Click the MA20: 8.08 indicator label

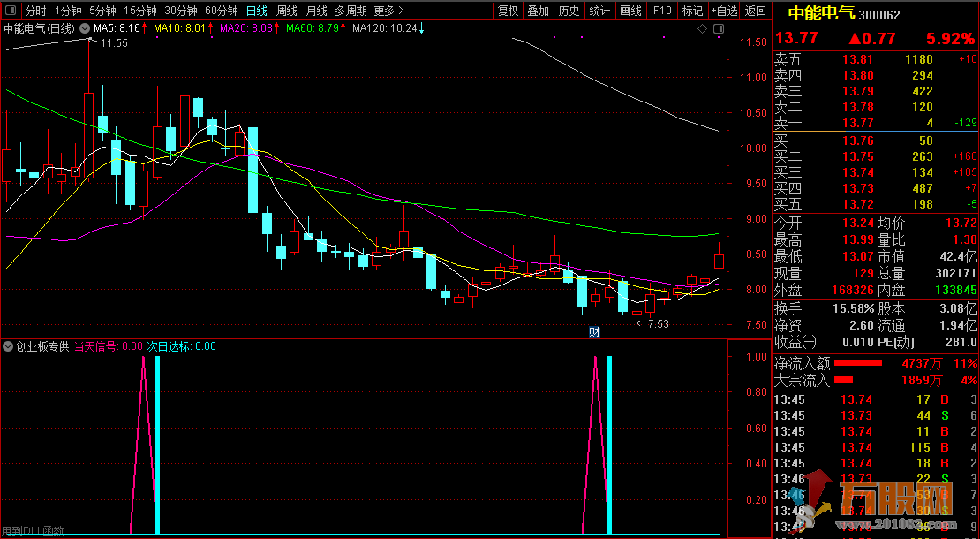click(246, 28)
